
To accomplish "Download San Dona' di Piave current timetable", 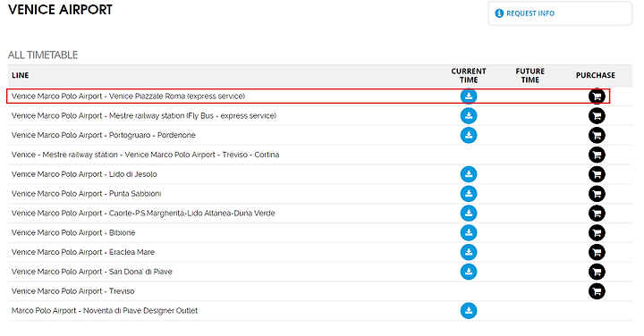I will point(468,272).
